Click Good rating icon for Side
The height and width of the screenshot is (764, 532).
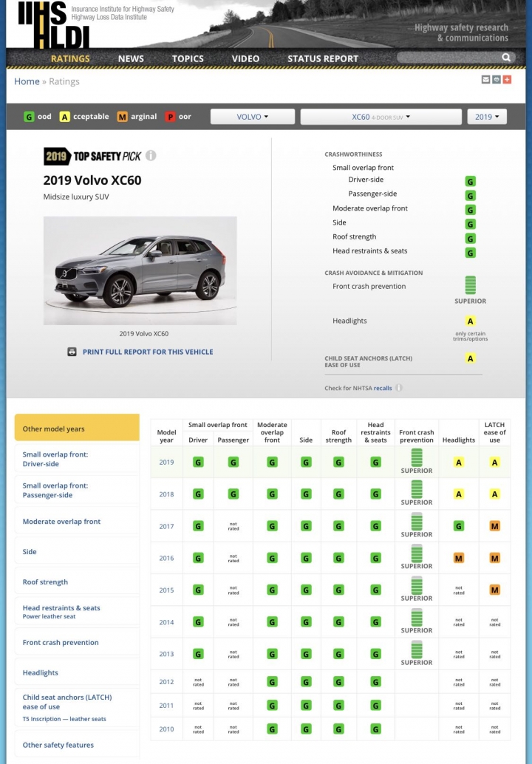(x=470, y=224)
